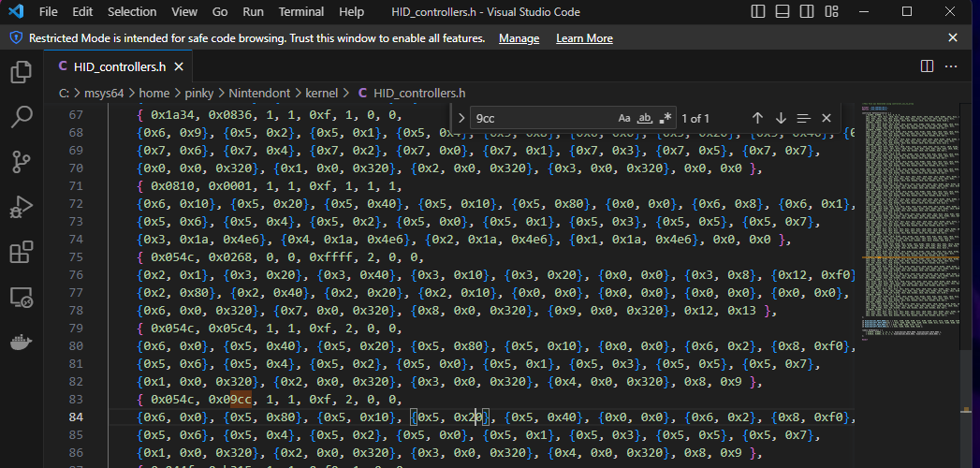Image resolution: width=980 pixels, height=468 pixels.
Task: Click the HID_controllers.h breadcrumb segment
Action: [419, 93]
